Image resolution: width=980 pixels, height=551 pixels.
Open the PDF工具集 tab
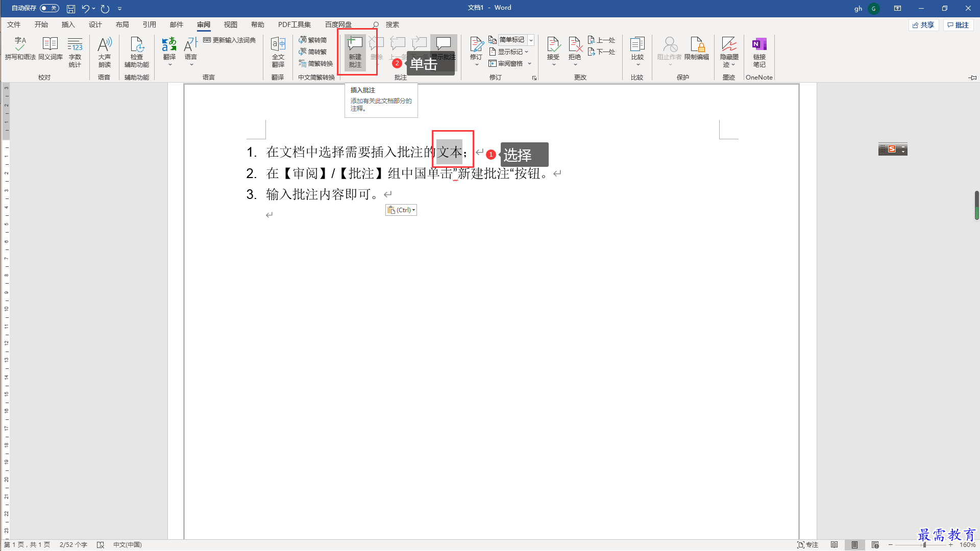[x=295, y=24]
